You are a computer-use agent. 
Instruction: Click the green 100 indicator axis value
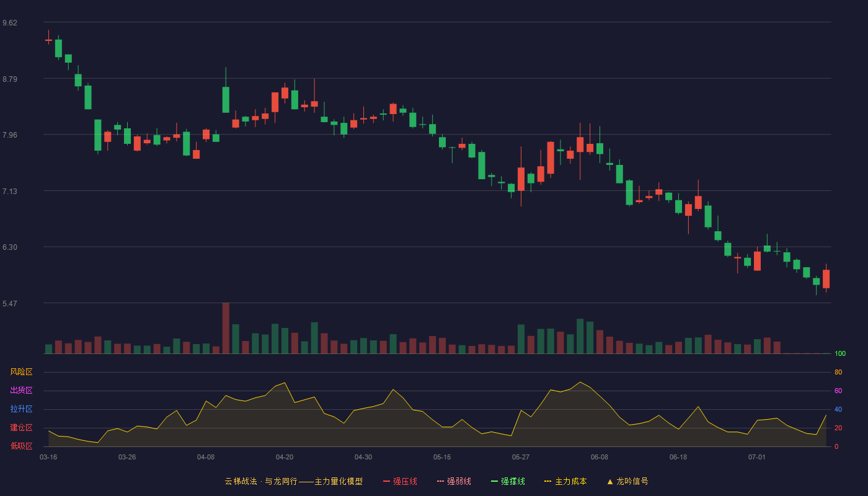coord(840,354)
